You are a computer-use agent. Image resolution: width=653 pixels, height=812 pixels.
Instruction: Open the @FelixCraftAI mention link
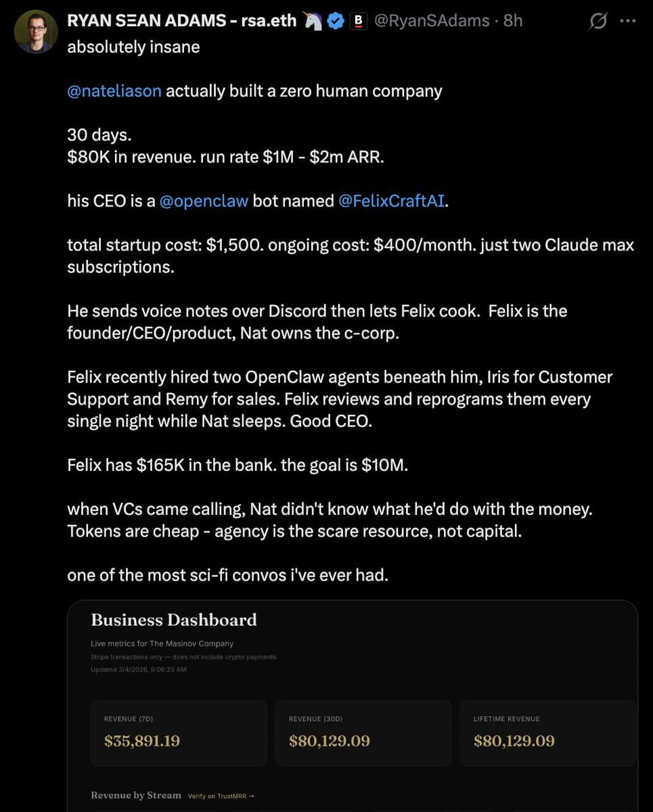[x=391, y=201]
